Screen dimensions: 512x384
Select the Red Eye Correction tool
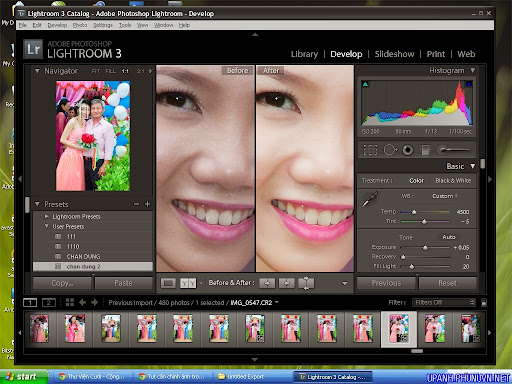407,150
